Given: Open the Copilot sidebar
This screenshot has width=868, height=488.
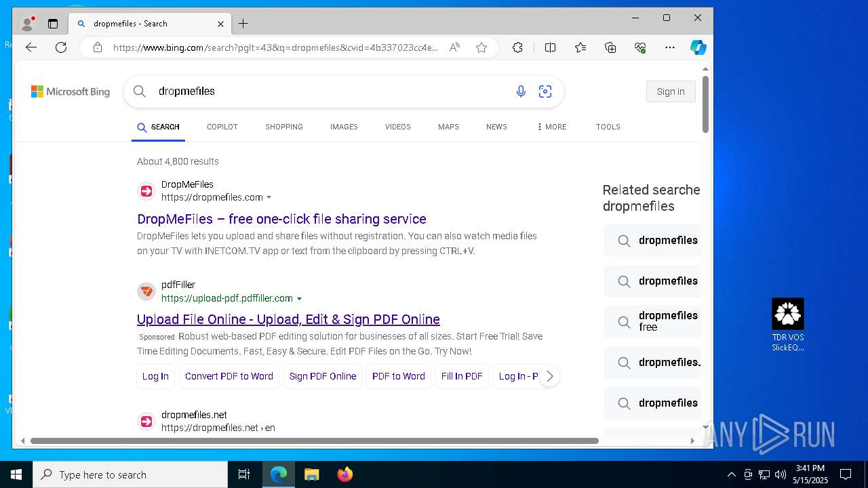Looking at the screenshot, I should point(698,47).
